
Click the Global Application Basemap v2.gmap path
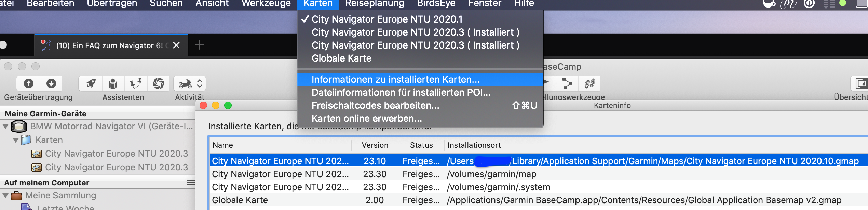tap(644, 200)
